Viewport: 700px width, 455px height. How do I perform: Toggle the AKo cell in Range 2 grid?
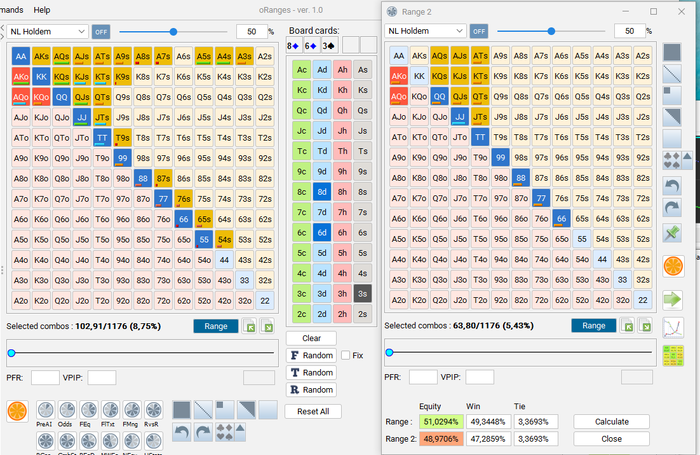(399, 76)
